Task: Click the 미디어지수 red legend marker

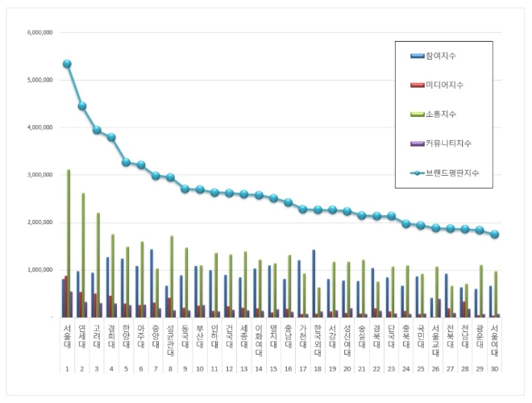Action: 418,85
